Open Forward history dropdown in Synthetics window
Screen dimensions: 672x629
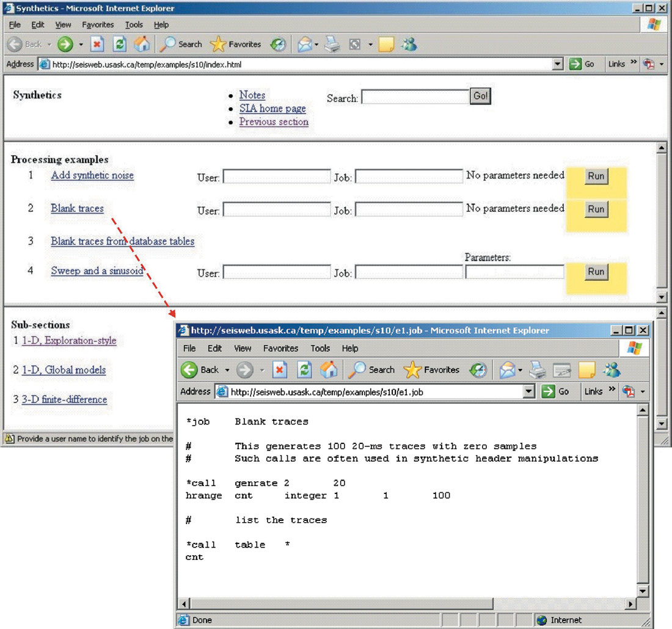point(81,45)
